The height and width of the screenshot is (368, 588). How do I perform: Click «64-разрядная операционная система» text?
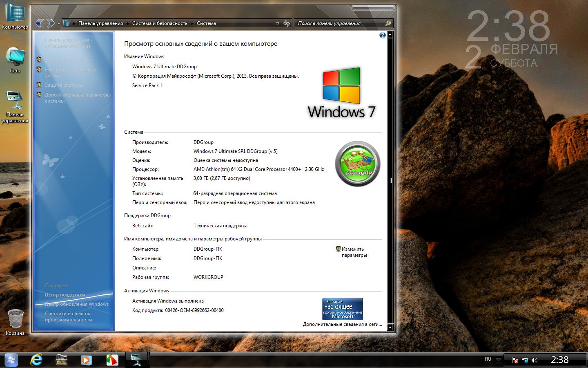click(x=235, y=193)
